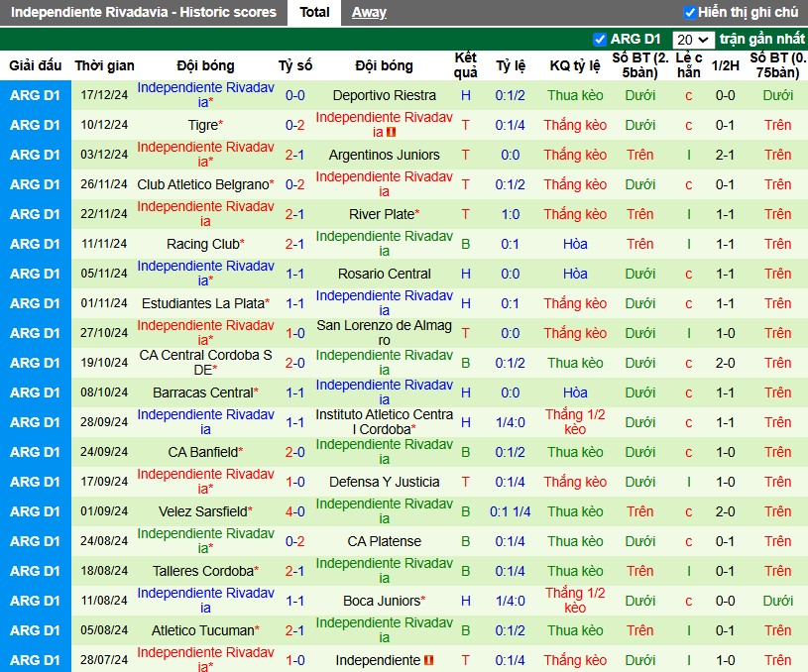Click Independiente Rivadavia away link on 11/11/24
The height and width of the screenshot is (672, 808).
384,243
